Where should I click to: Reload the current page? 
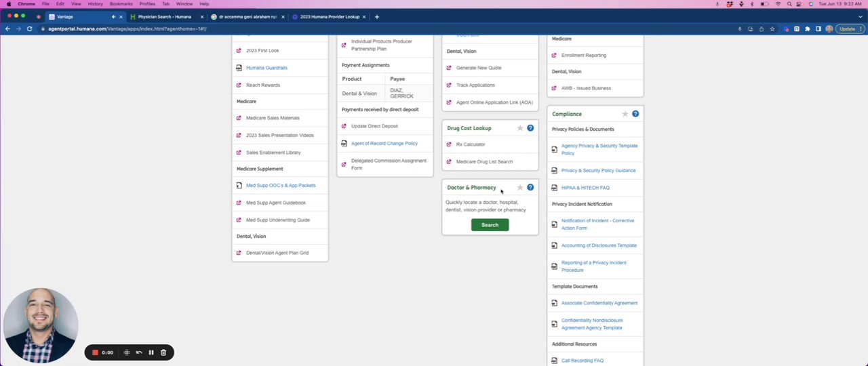click(29, 28)
